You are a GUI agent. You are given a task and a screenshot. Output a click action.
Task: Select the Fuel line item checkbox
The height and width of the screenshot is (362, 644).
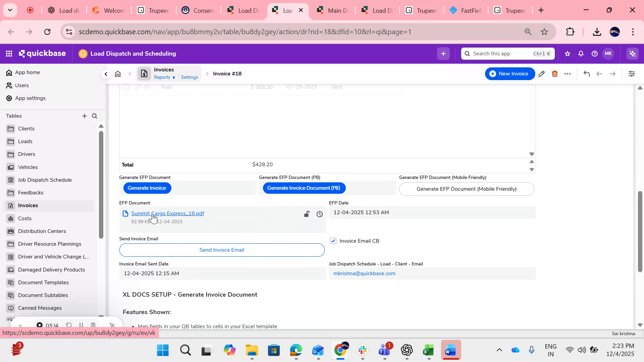[126, 87]
